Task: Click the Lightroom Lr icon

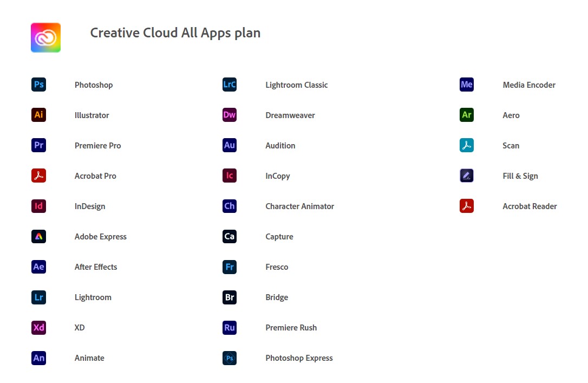Action: pos(38,297)
